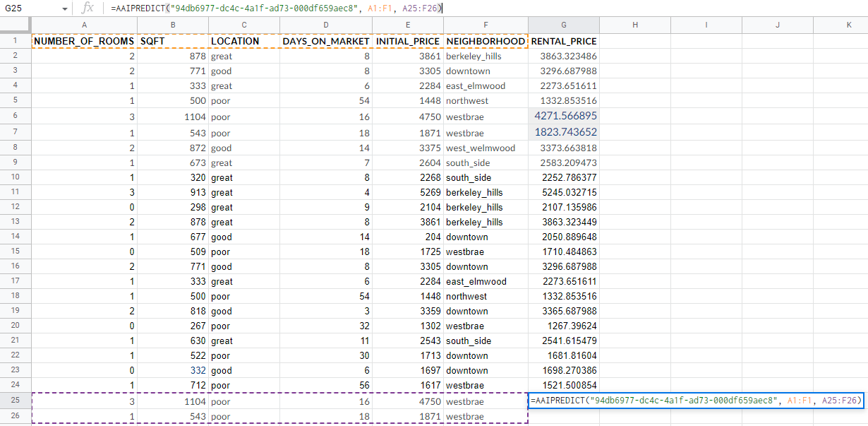Click the INITIAL_PRICE header cell
The width and height of the screenshot is (868, 426).
coord(408,41)
